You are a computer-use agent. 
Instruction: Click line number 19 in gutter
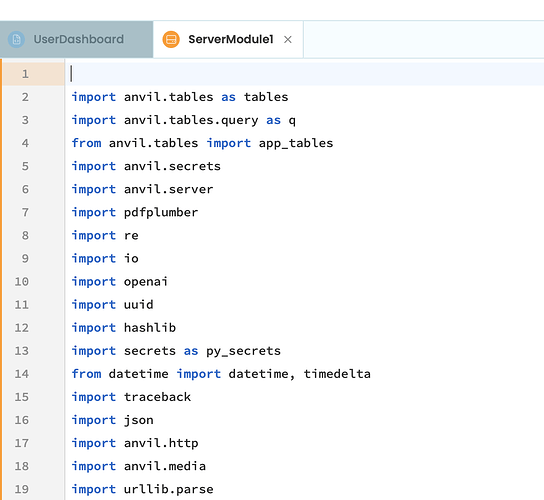tap(22, 489)
